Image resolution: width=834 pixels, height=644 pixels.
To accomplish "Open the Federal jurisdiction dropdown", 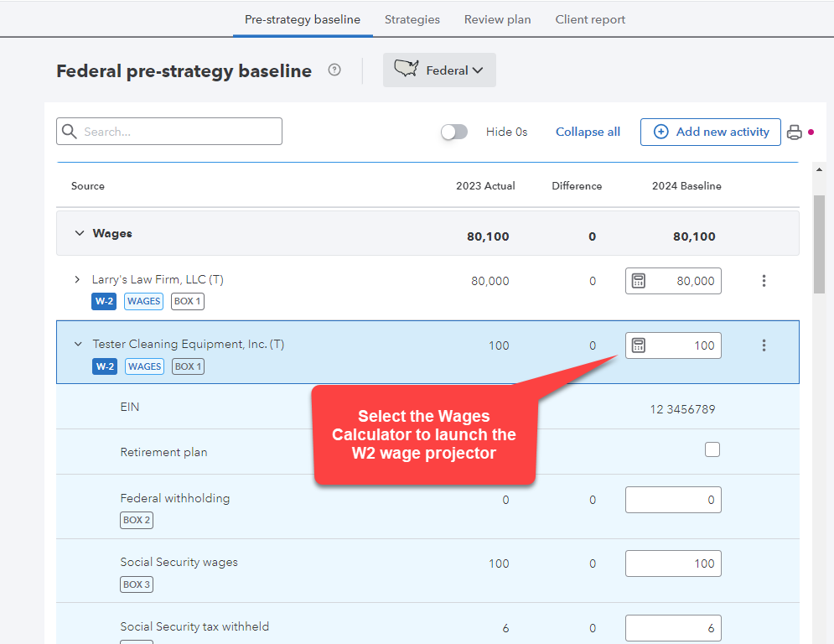I will [x=439, y=70].
